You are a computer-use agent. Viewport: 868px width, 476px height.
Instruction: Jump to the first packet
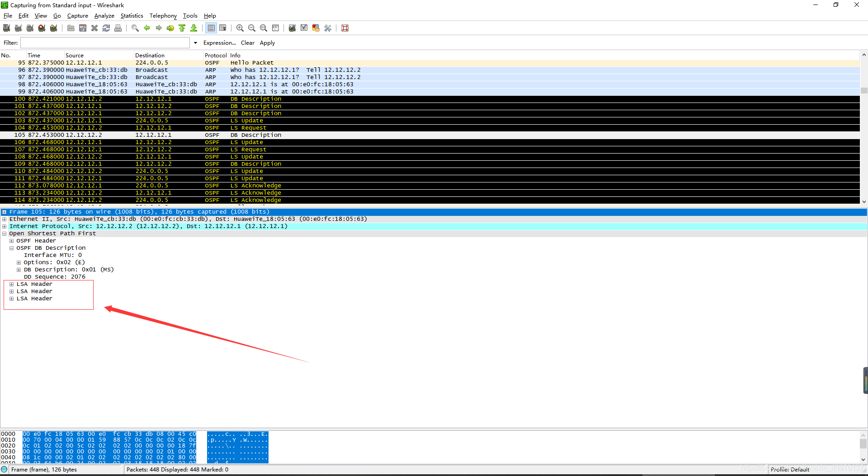(182, 28)
